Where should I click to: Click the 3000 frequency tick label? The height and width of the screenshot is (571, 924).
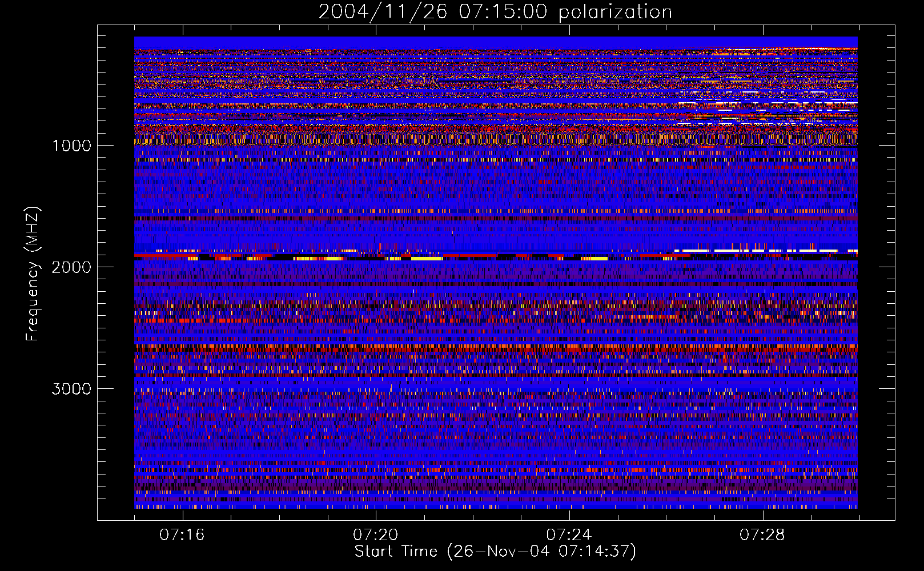pos(71,389)
